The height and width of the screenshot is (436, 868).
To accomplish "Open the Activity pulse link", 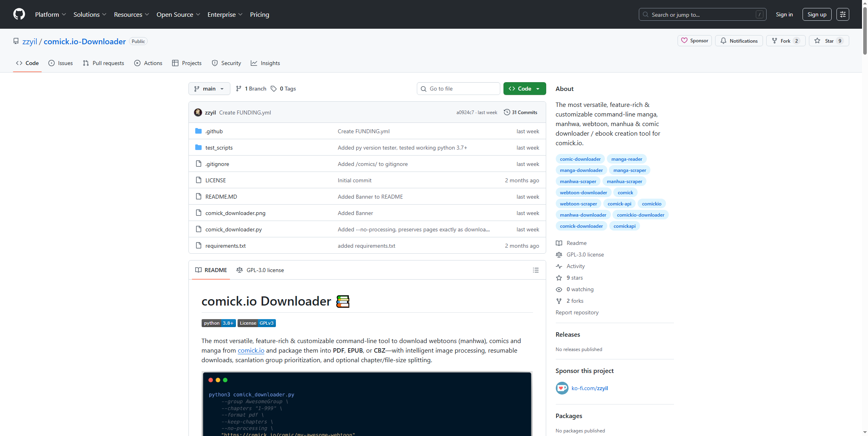I will [x=570, y=266].
